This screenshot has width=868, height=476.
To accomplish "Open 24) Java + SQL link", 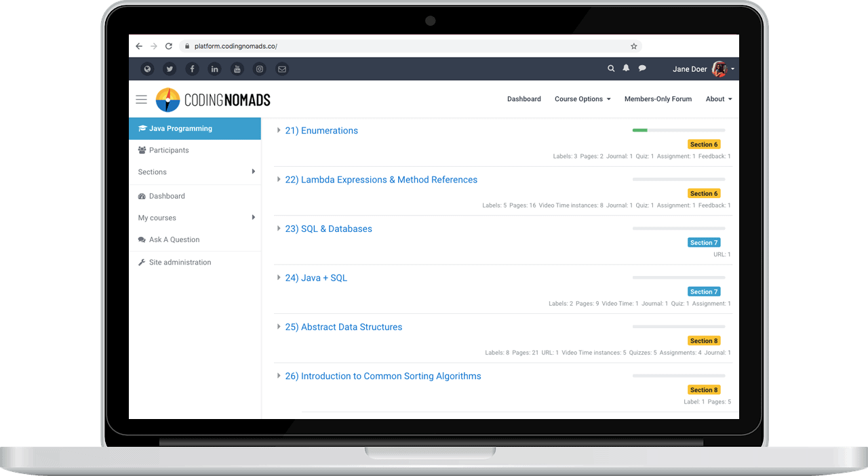I will pyautogui.click(x=316, y=278).
